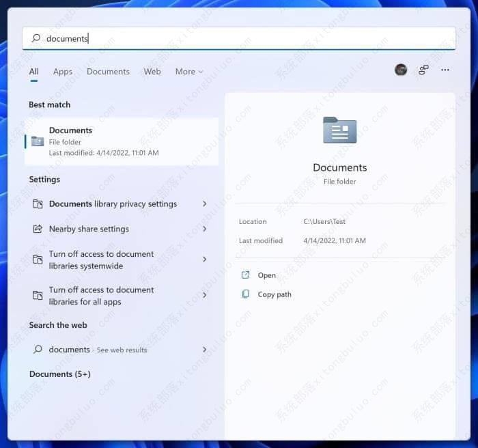Click the user profile avatar icon
Image resolution: width=478 pixels, height=448 pixels.
click(x=401, y=70)
